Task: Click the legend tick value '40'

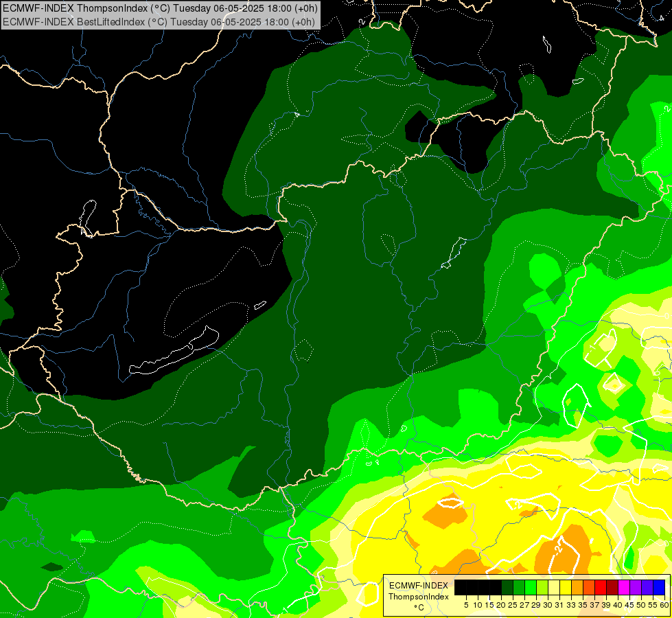Action: [x=618, y=605]
